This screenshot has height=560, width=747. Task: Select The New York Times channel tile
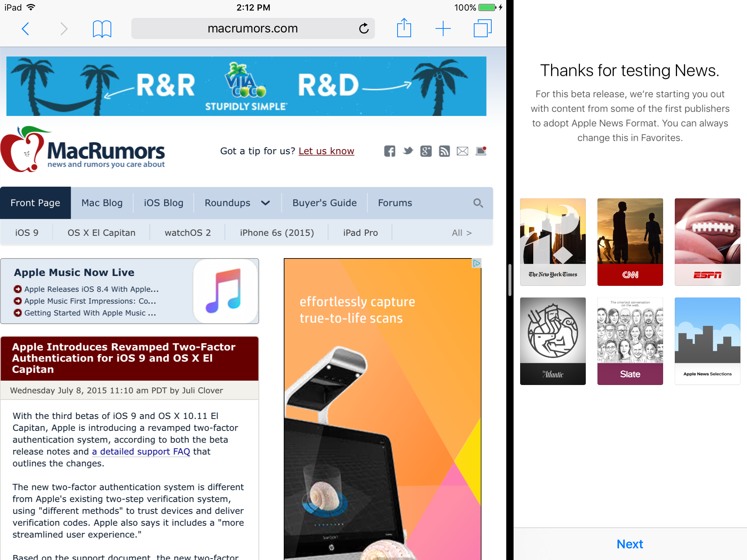click(553, 242)
